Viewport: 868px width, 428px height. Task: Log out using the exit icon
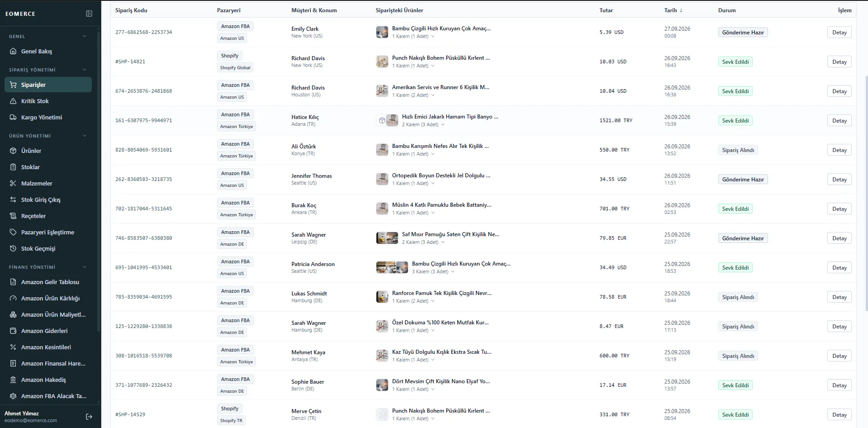coord(89,417)
